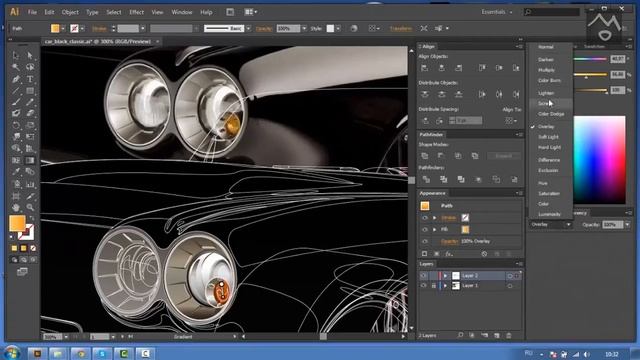Viewport: 640px width, 360px height.
Task: Select the Rotate tool
Action: point(16,125)
